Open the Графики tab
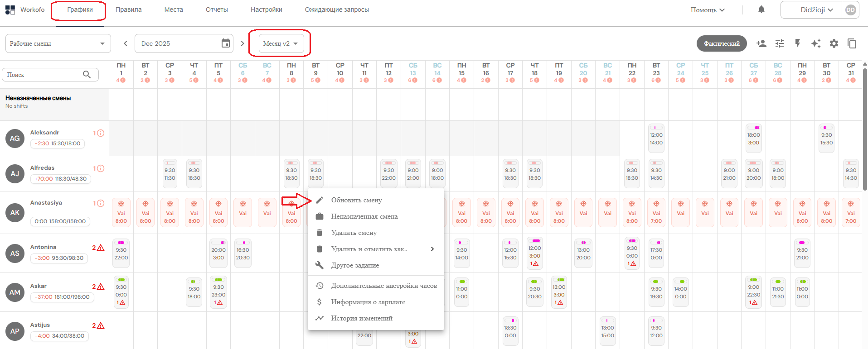This screenshot has width=868, height=349. 80,10
